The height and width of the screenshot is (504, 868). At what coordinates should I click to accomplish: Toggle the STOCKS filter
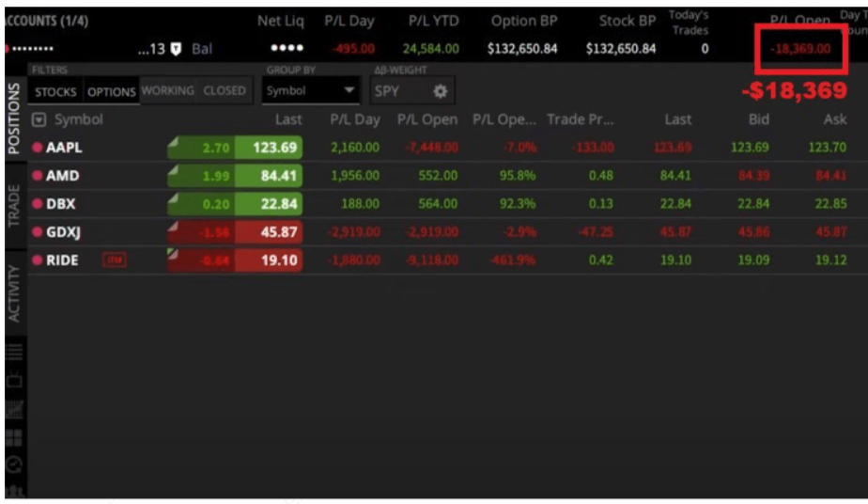tap(55, 92)
